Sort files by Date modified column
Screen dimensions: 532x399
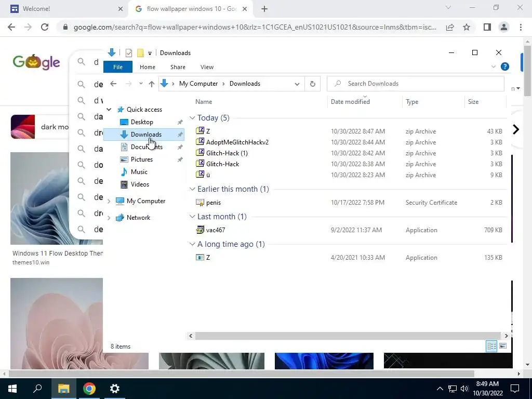[x=350, y=102]
